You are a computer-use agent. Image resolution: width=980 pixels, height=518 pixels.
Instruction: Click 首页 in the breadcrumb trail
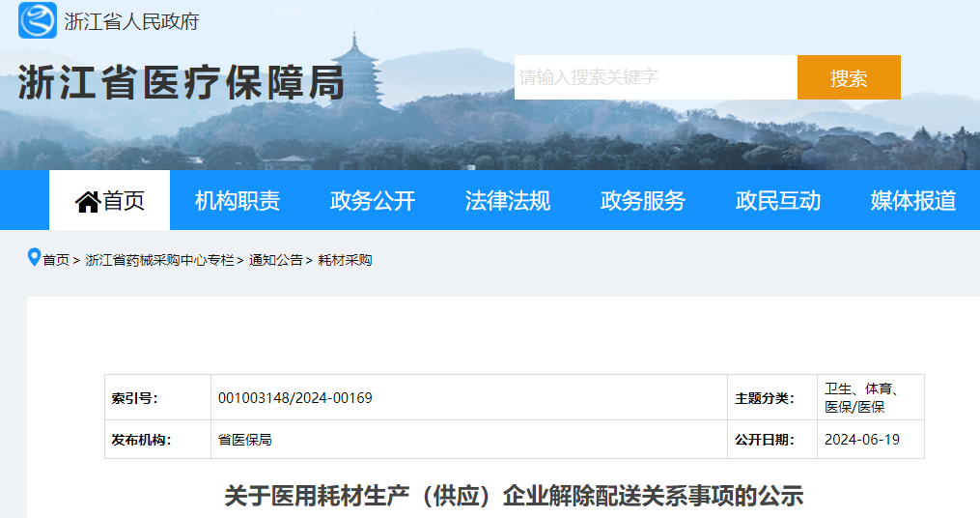click(x=56, y=260)
